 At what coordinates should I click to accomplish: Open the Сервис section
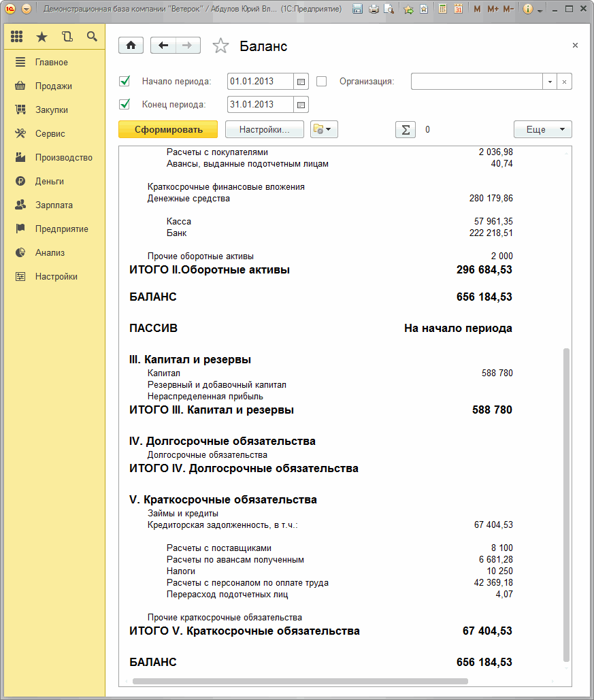point(55,133)
